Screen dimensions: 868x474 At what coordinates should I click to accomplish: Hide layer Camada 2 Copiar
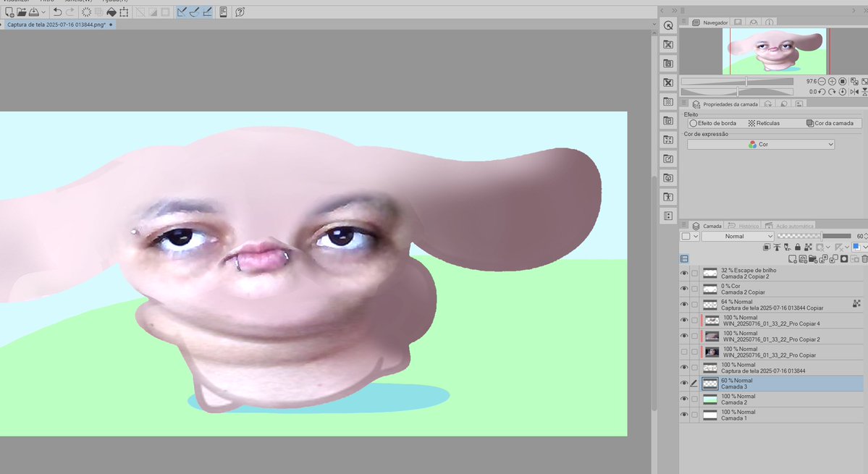tap(684, 289)
